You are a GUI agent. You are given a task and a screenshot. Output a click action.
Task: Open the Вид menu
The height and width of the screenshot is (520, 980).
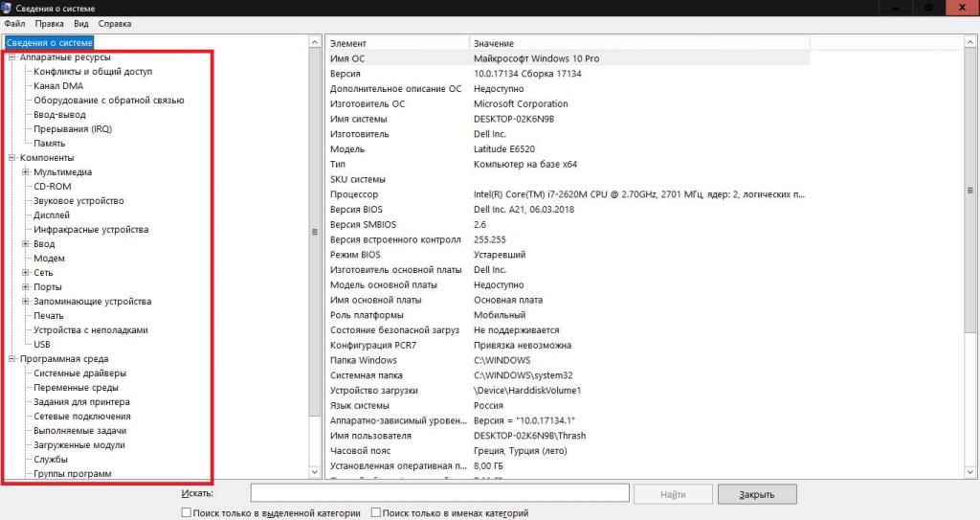pos(81,24)
